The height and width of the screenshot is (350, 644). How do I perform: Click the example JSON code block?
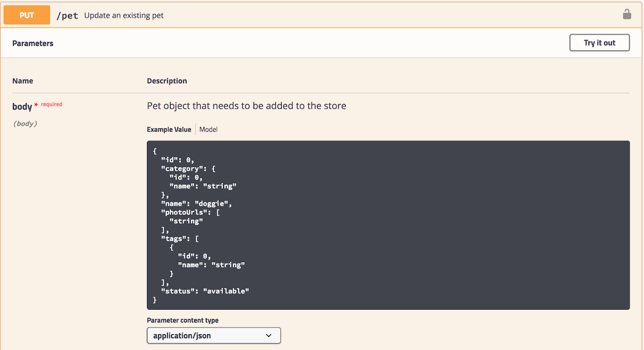[388, 225]
